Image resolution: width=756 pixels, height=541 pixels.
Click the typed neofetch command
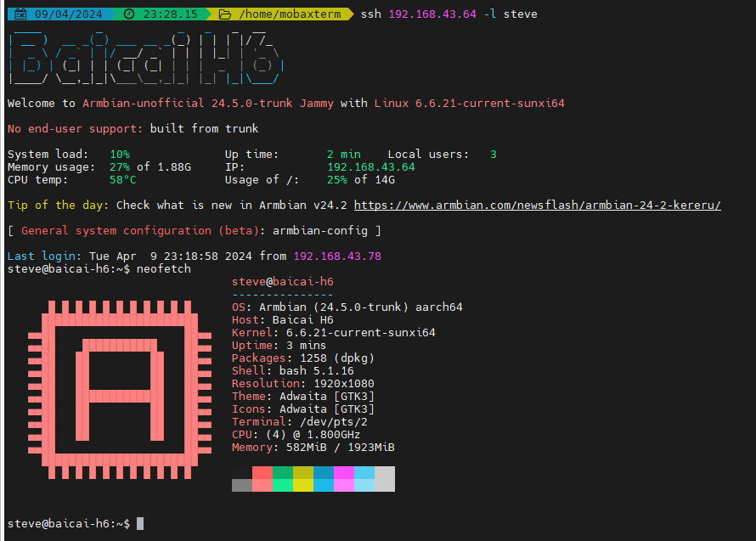pos(164,268)
